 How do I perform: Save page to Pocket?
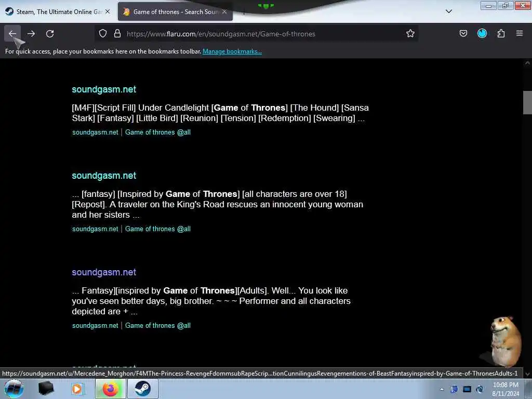pyautogui.click(x=463, y=34)
